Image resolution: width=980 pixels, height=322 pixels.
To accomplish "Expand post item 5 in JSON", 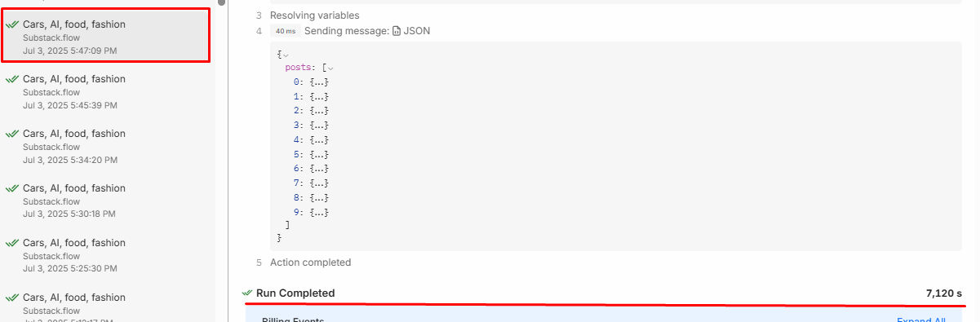I will 319,154.
